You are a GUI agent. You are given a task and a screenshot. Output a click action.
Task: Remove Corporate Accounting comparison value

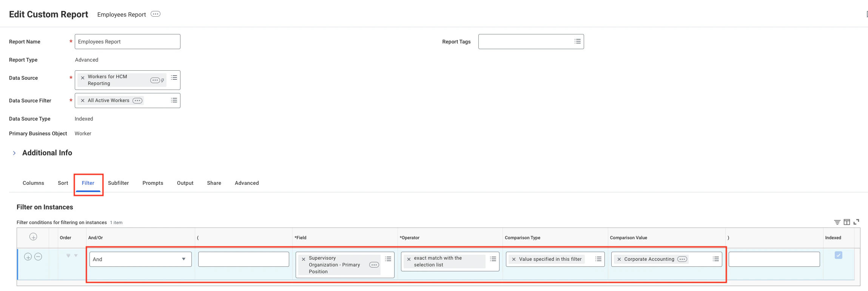coord(619,259)
